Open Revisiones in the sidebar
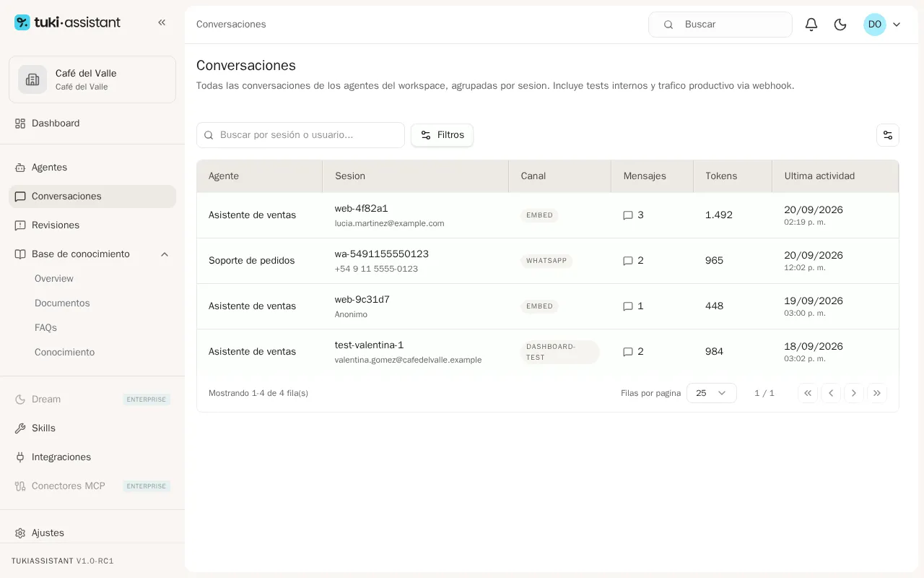Image resolution: width=924 pixels, height=578 pixels. 92,225
